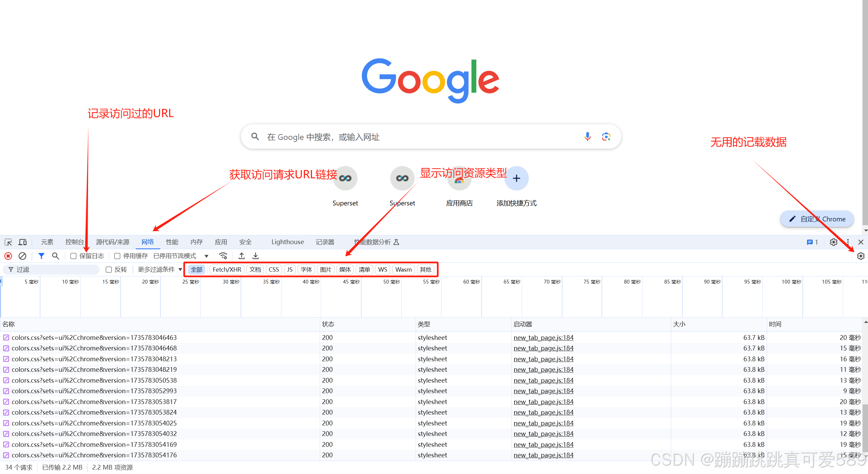This screenshot has width=868, height=474.
Task: Click the Google search input box
Action: (431, 136)
